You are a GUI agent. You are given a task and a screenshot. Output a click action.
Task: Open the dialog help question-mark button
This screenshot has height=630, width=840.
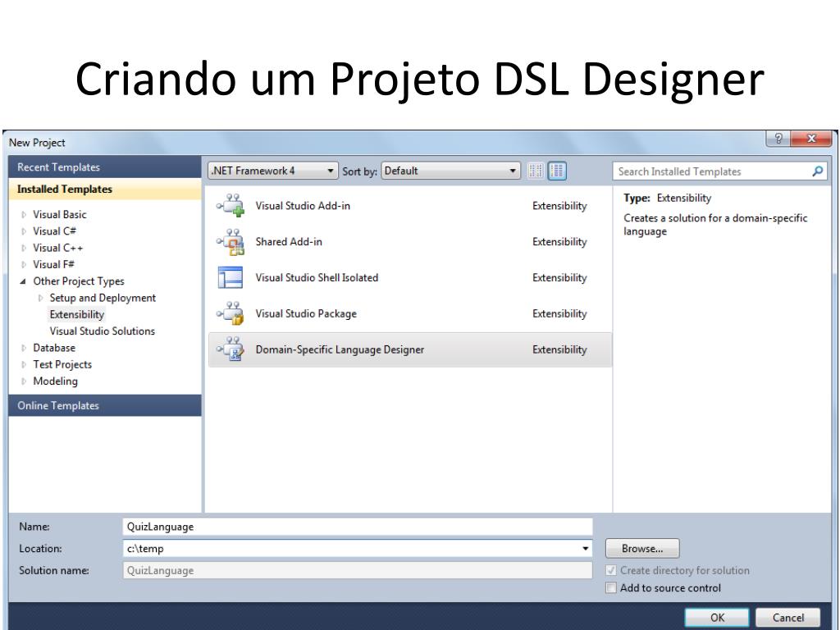pyautogui.click(x=778, y=139)
